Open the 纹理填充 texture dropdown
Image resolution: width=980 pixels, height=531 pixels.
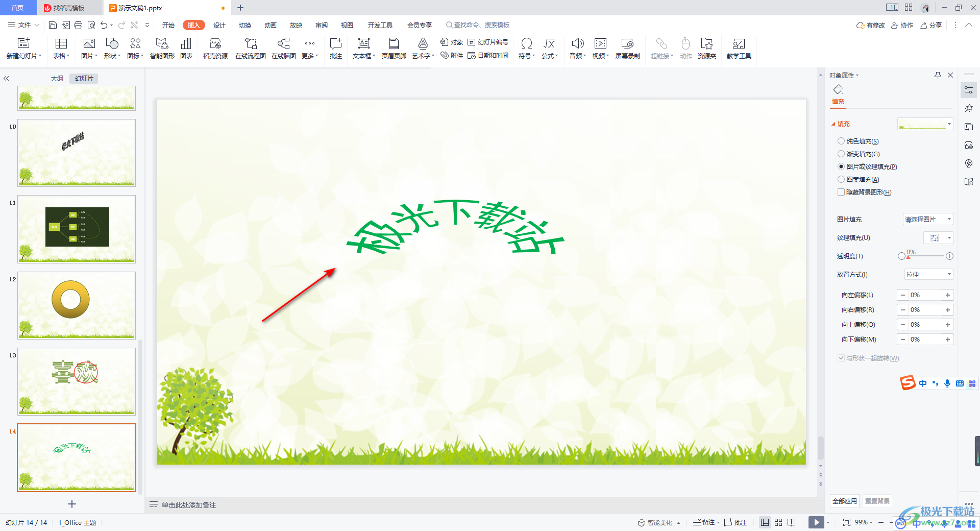(938, 237)
